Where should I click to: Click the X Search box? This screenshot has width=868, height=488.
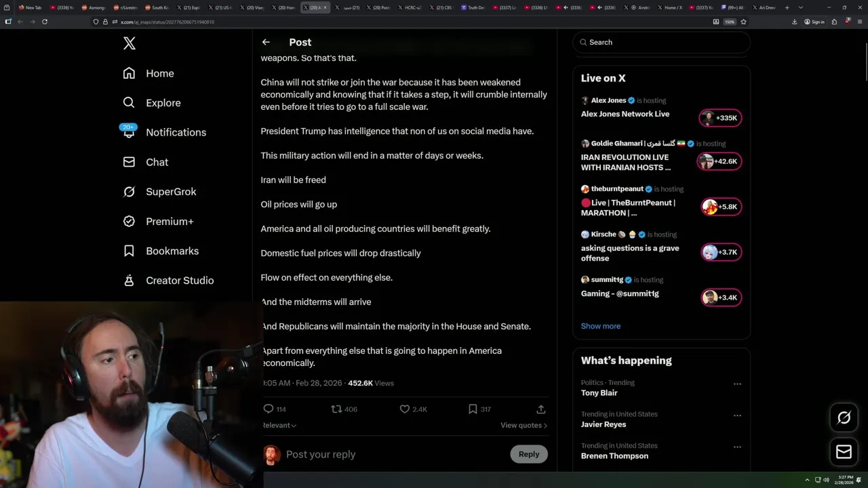coord(661,42)
